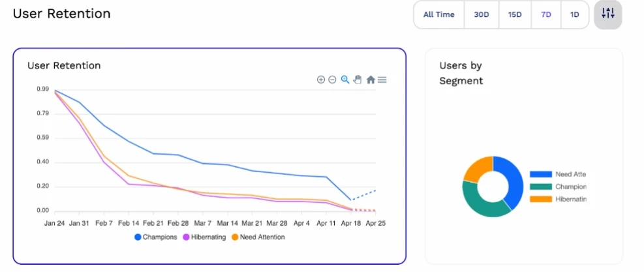Click the Mar 14 axis label

coord(227,224)
